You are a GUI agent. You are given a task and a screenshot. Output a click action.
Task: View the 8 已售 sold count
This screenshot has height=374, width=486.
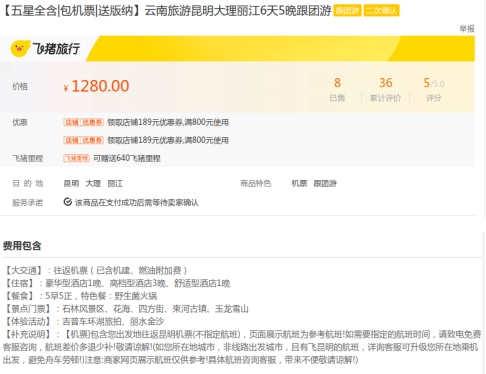click(x=337, y=89)
